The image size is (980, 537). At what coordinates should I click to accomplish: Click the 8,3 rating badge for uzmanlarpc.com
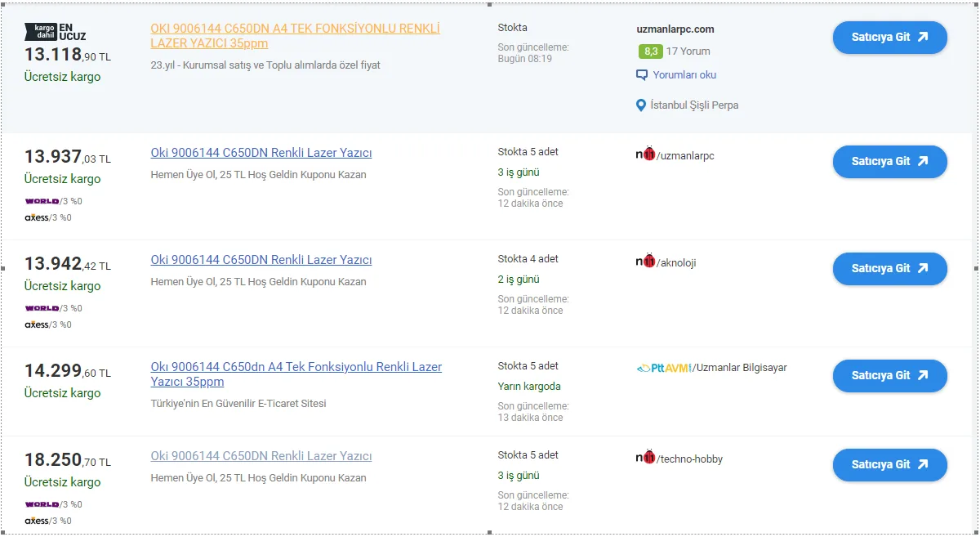(x=651, y=51)
